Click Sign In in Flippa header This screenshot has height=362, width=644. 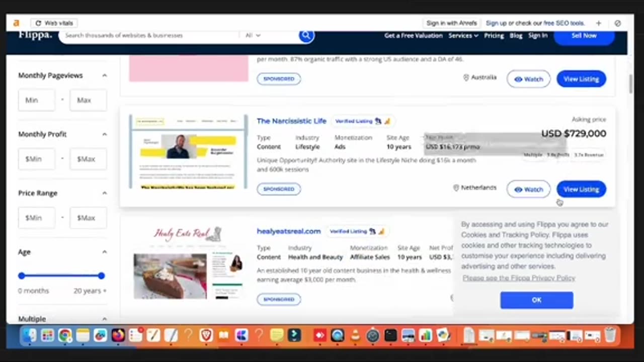click(x=538, y=36)
